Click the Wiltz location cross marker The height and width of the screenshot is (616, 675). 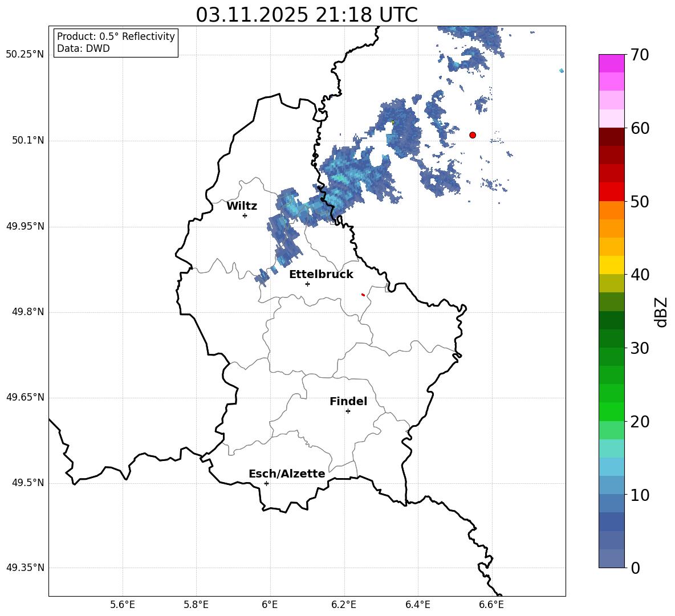[245, 215]
